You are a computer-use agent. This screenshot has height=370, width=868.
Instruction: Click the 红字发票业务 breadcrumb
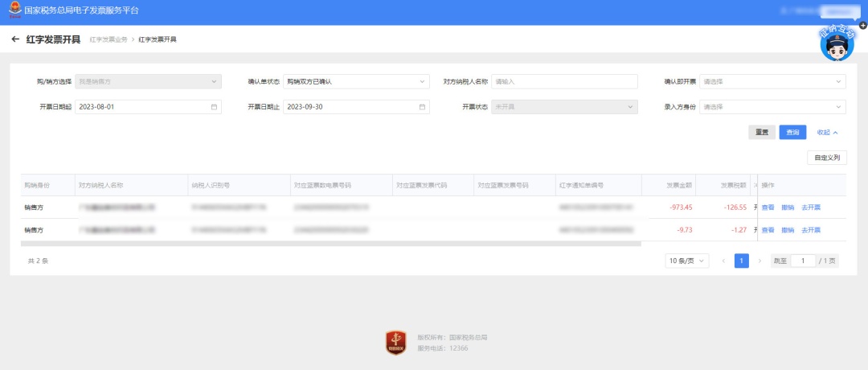pyautogui.click(x=108, y=39)
